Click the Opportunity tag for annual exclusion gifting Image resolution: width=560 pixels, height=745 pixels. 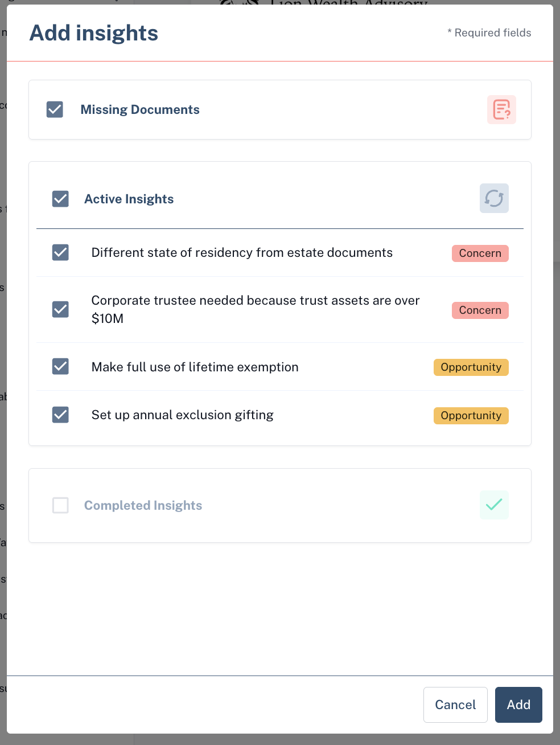(471, 416)
